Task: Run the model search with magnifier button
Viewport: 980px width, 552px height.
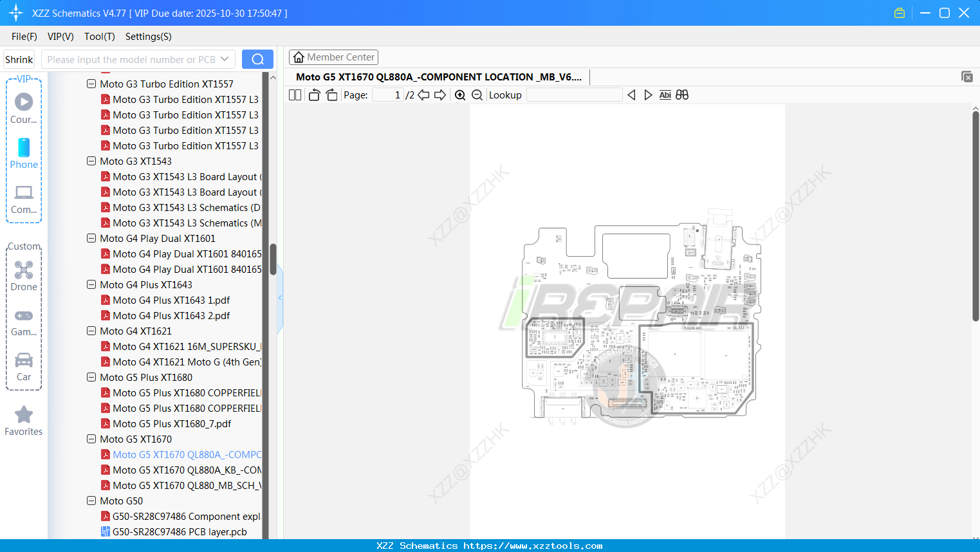Action: pyautogui.click(x=257, y=59)
